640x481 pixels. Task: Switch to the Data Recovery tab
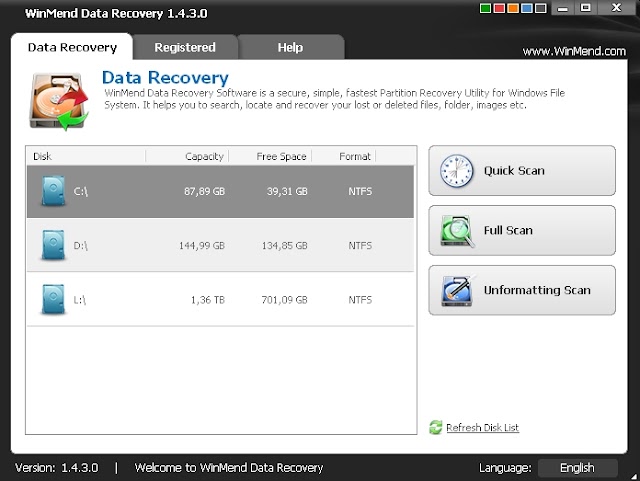tap(72, 47)
